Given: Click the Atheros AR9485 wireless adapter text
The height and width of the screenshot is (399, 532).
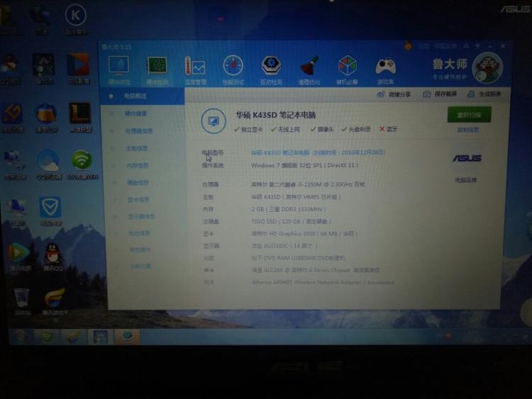Looking at the screenshot, I should pos(323,282).
